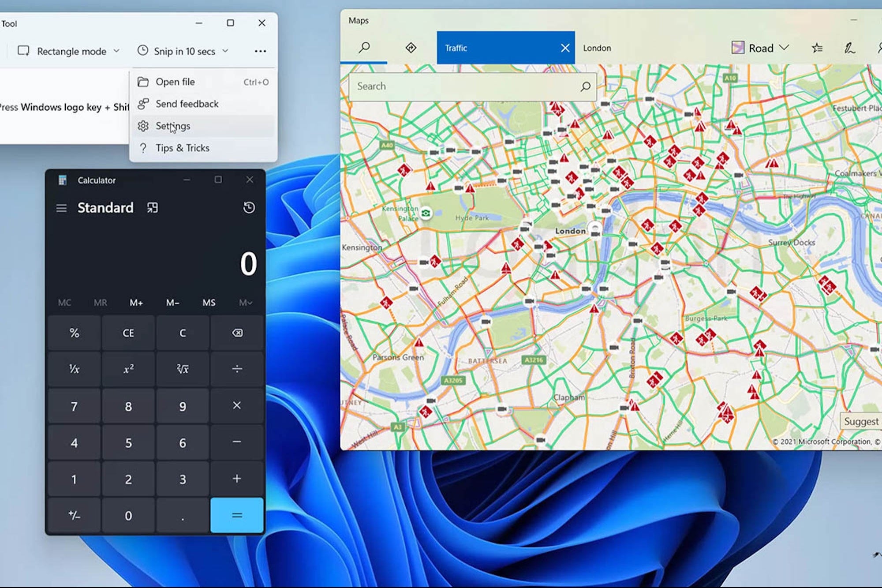Open Windows Ink pen tool in Maps
This screenshot has width=882, height=588.
coord(849,48)
